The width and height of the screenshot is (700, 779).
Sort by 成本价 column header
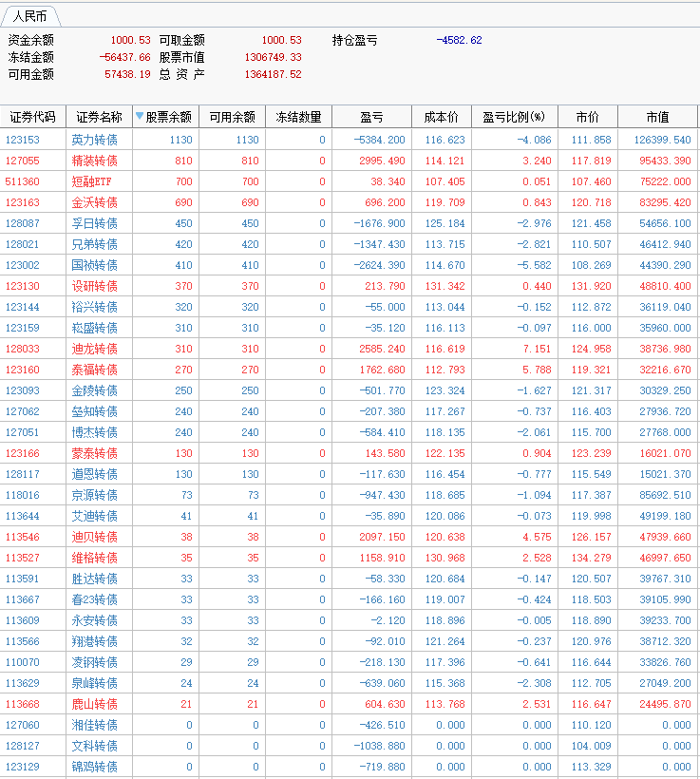point(441,117)
